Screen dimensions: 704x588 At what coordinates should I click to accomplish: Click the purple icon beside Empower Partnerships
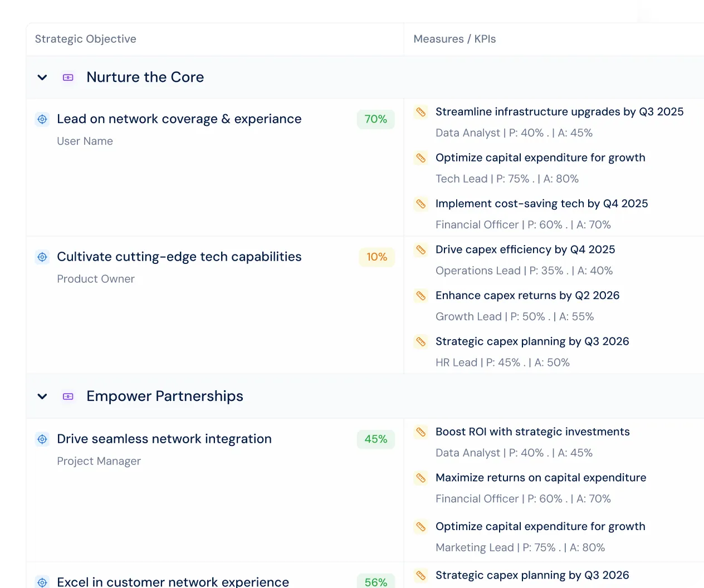(x=68, y=396)
